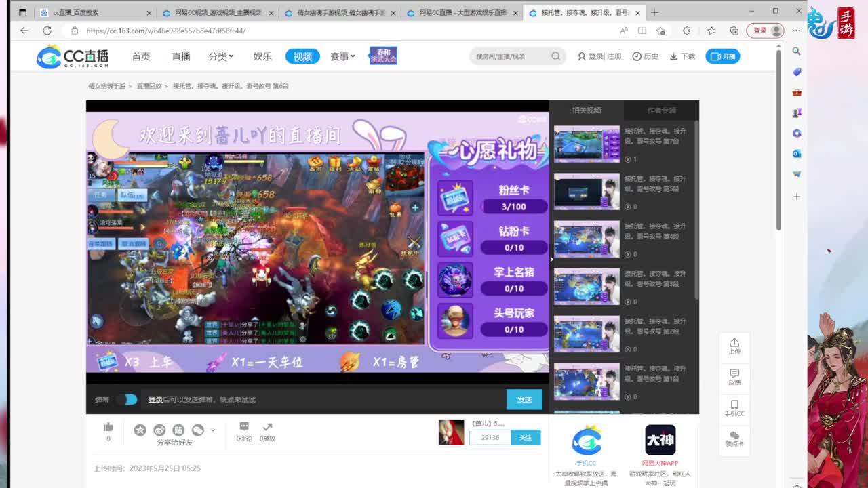Open the uploader avatar image

[451, 432]
